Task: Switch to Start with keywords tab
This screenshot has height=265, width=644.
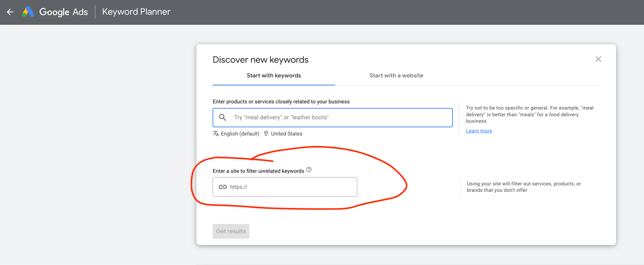Action: (274, 76)
